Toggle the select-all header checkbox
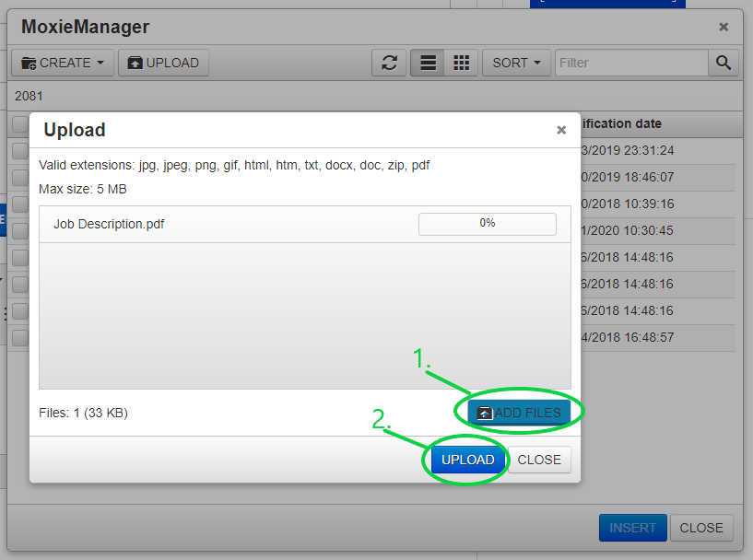Image resolution: width=753 pixels, height=560 pixels. pos(20,124)
